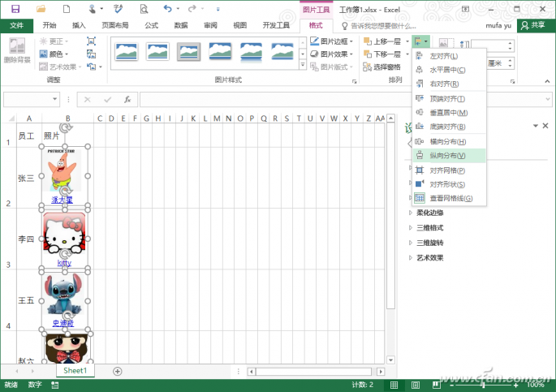Click the touch/mouse mode icon
This screenshot has height=392, width=556.
pyautogui.click(x=92, y=9)
